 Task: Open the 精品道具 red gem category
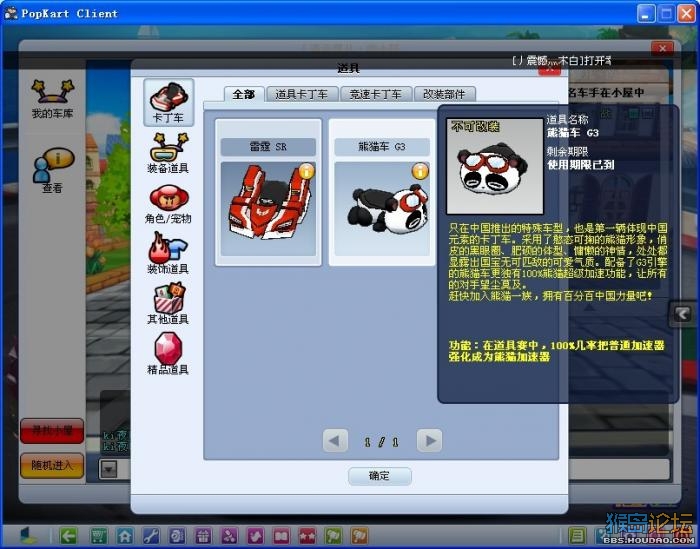click(x=168, y=353)
